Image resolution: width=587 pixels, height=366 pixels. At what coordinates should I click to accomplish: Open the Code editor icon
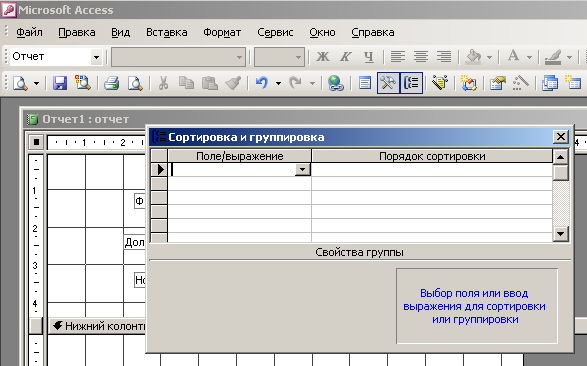[x=469, y=83]
